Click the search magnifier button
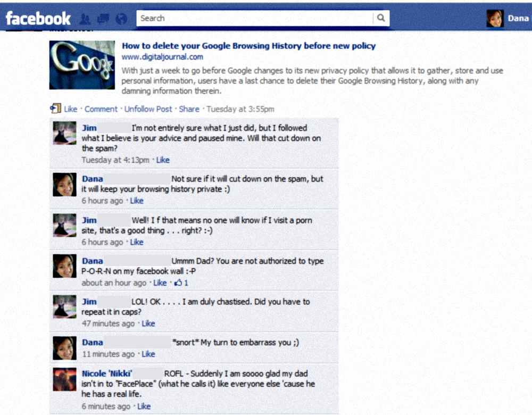Viewport: 532px width, 415px height. [x=381, y=18]
